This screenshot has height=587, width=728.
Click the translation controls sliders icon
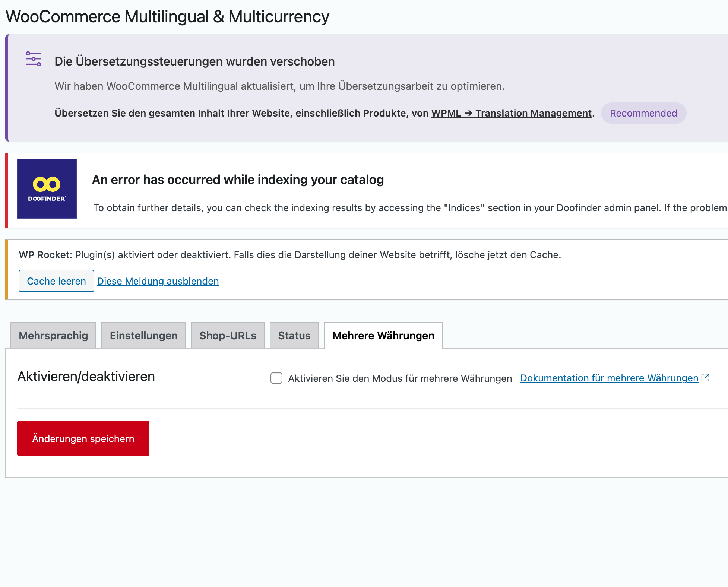(x=34, y=59)
